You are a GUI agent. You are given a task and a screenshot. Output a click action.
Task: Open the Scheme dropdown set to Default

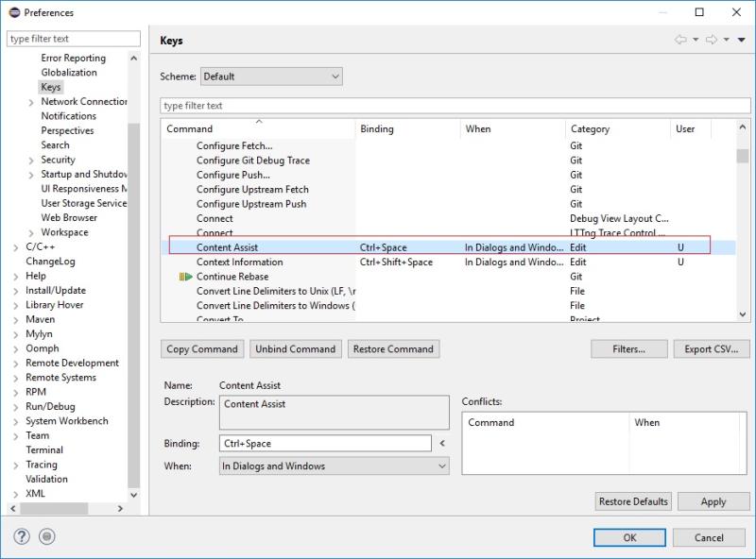[271, 76]
